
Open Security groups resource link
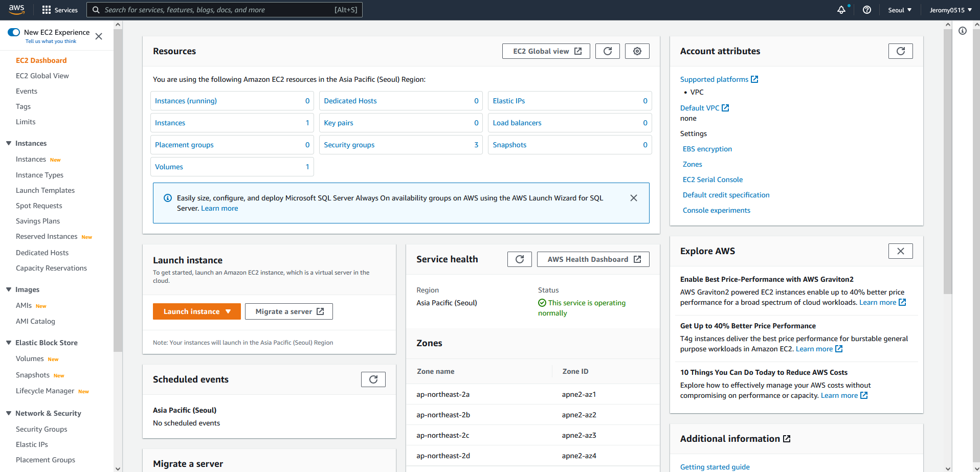click(349, 145)
